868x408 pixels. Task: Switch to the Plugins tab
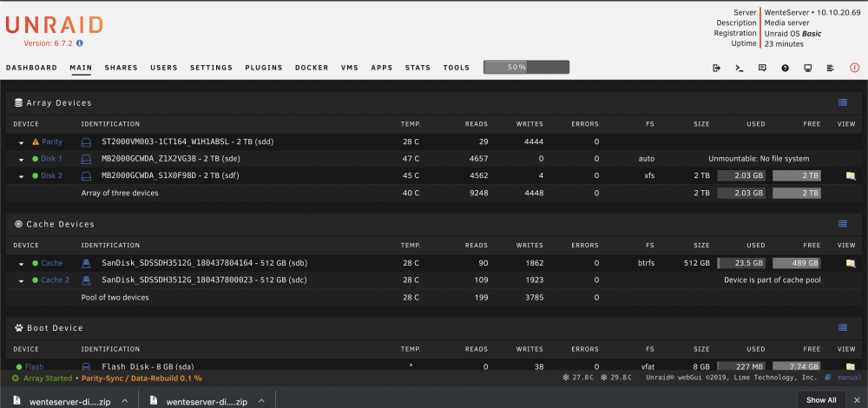[264, 68]
